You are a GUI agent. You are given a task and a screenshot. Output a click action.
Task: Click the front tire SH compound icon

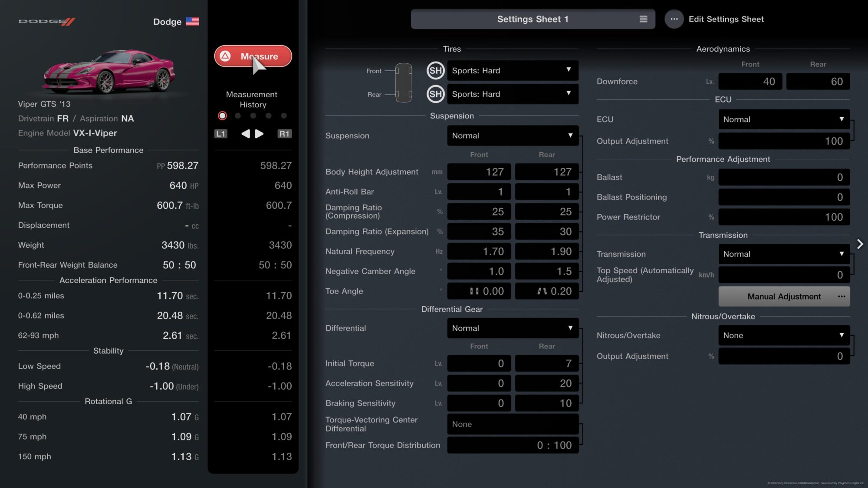(x=436, y=71)
